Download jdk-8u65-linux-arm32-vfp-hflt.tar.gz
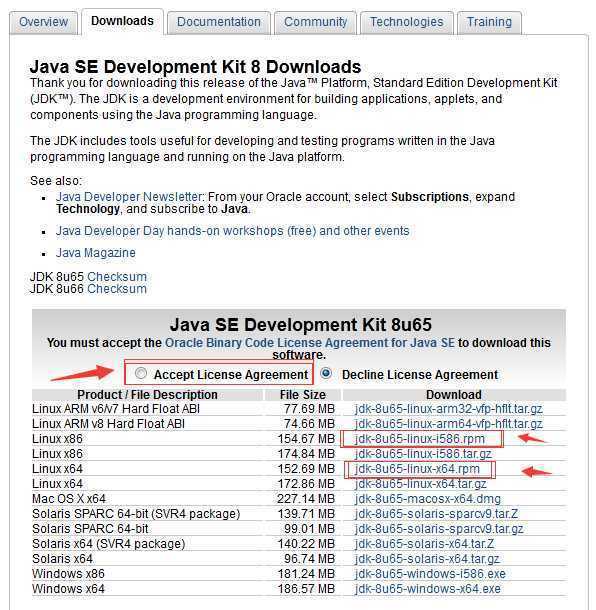This screenshot has height=610, width=596. tap(449, 409)
